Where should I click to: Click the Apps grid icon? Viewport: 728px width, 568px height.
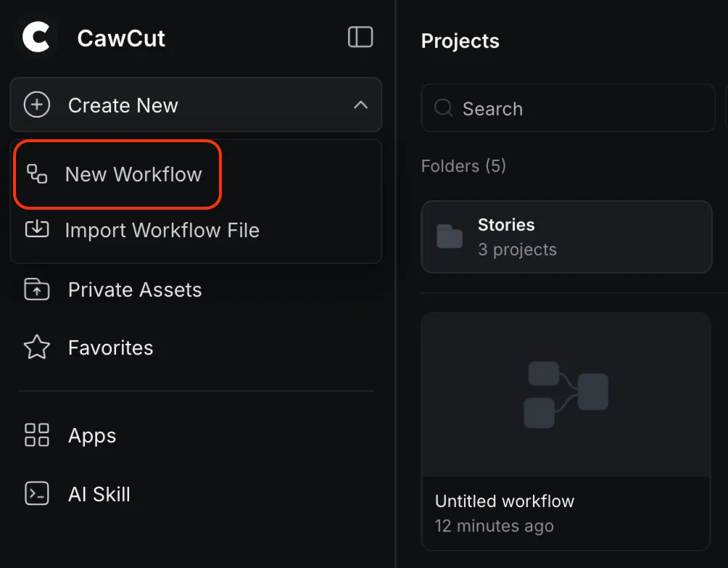point(37,435)
